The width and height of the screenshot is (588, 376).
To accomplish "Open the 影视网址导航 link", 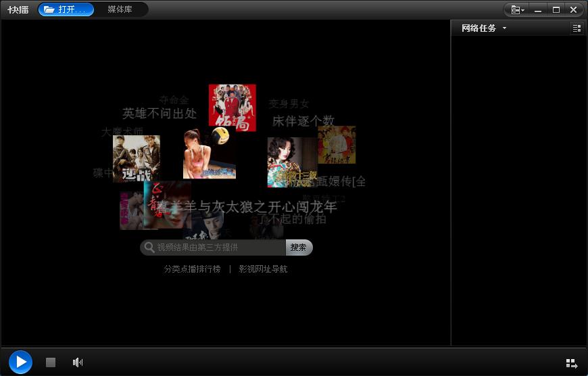I will pos(263,269).
